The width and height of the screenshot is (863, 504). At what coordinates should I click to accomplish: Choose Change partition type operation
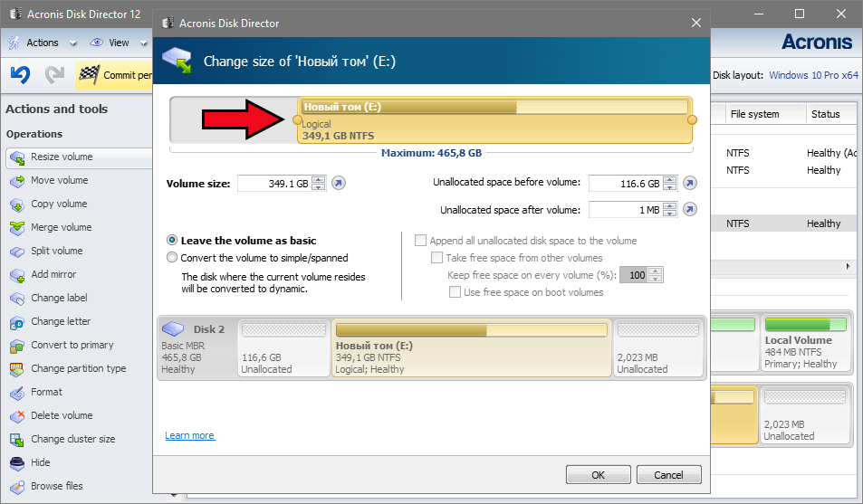78,369
